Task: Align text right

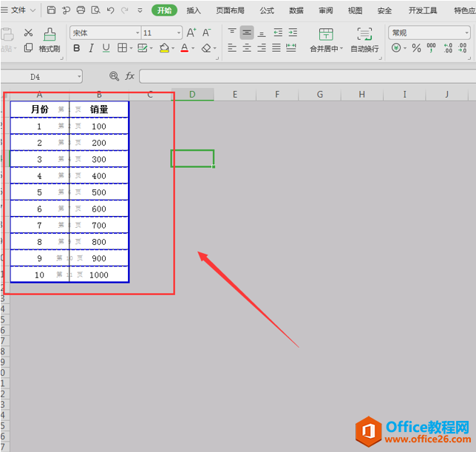Action: click(262, 47)
